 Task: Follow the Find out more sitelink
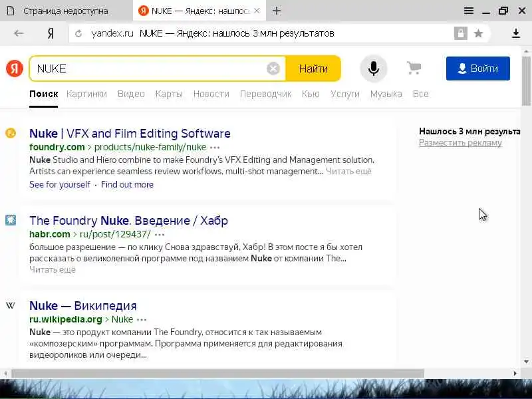[x=127, y=185]
